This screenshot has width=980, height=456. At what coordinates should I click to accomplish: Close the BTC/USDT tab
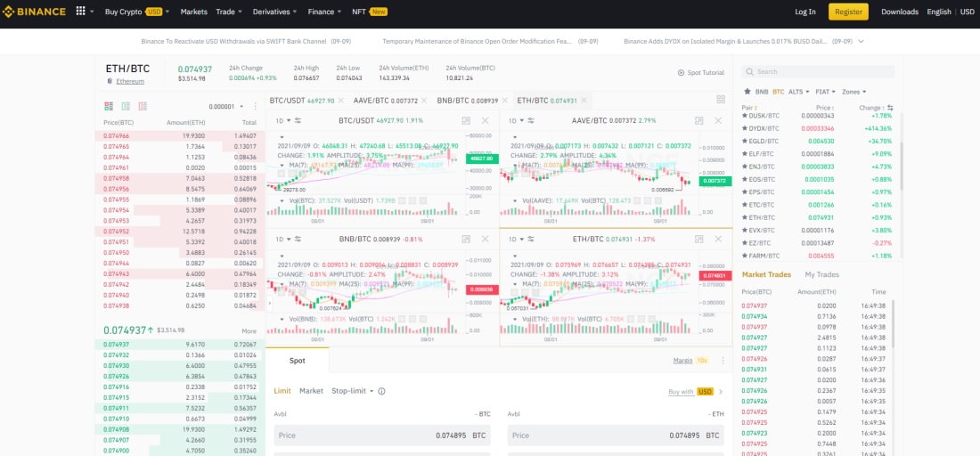pos(341,101)
